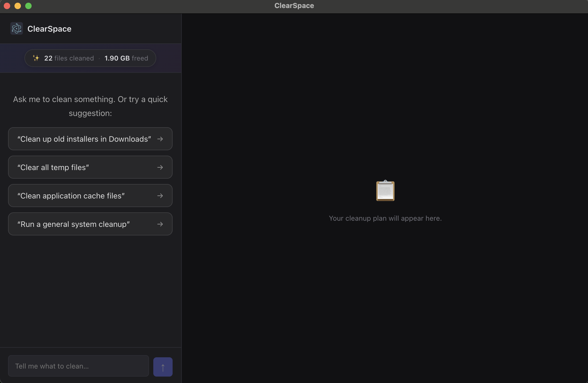Click "Ask me to clean something" prompt text

[x=90, y=106]
